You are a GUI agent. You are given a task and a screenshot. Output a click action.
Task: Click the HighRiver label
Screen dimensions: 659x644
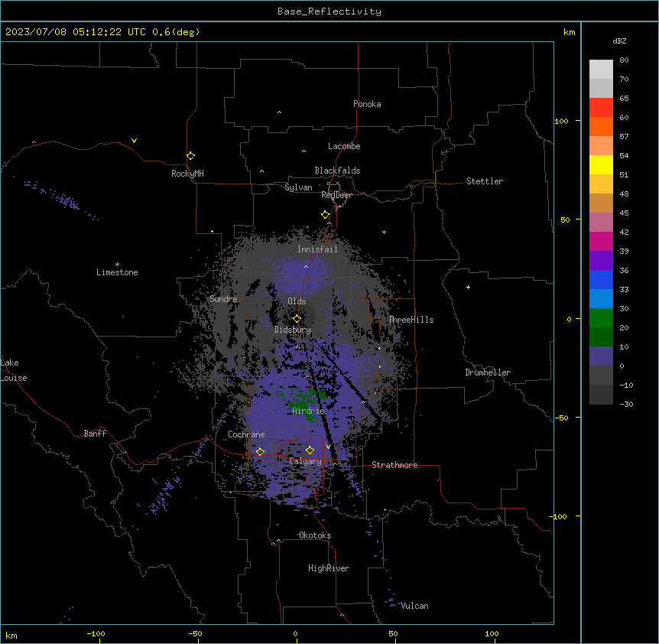(x=329, y=568)
